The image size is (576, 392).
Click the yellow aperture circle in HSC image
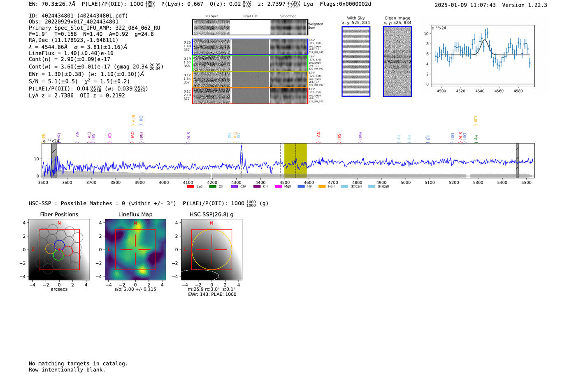[x=212, y=250]
